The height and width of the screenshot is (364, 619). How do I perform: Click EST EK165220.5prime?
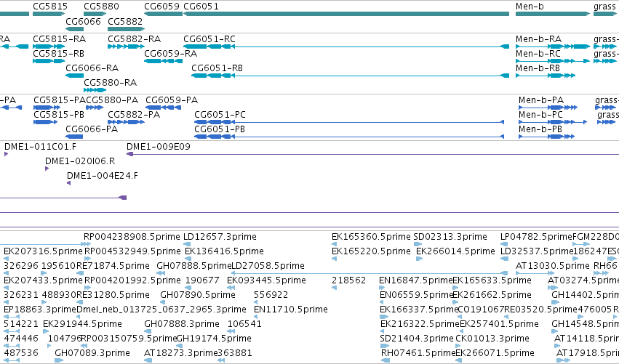(371, 251)
